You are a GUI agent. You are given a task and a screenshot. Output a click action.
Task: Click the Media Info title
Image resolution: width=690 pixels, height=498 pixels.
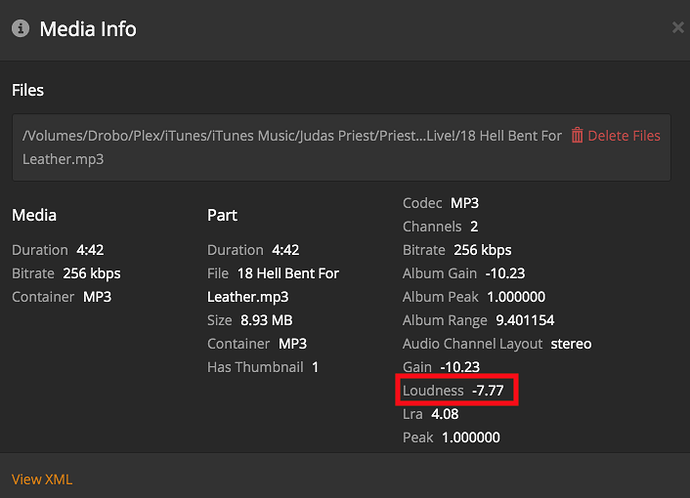(x=88, y=29)
